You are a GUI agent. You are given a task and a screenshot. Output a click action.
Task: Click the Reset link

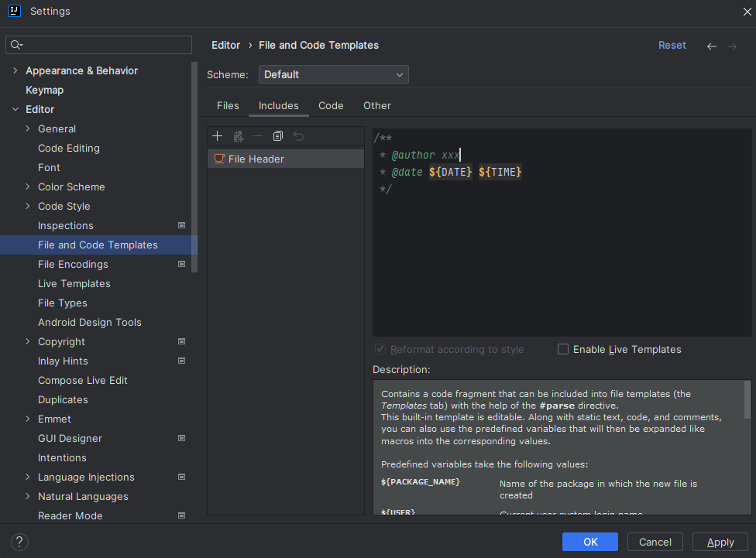(x=672, y=46)
